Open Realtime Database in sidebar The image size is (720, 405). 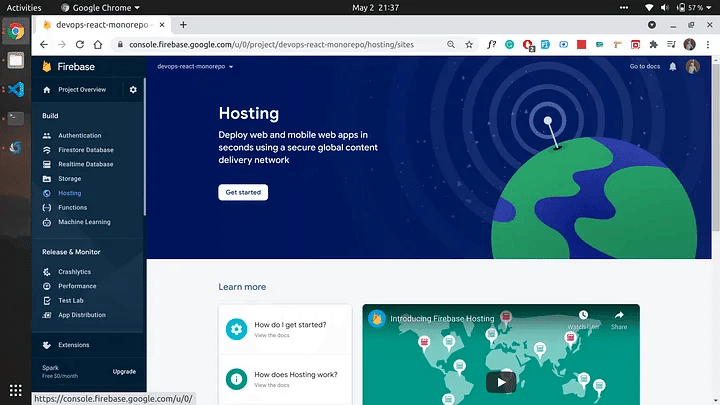point(85,164)
